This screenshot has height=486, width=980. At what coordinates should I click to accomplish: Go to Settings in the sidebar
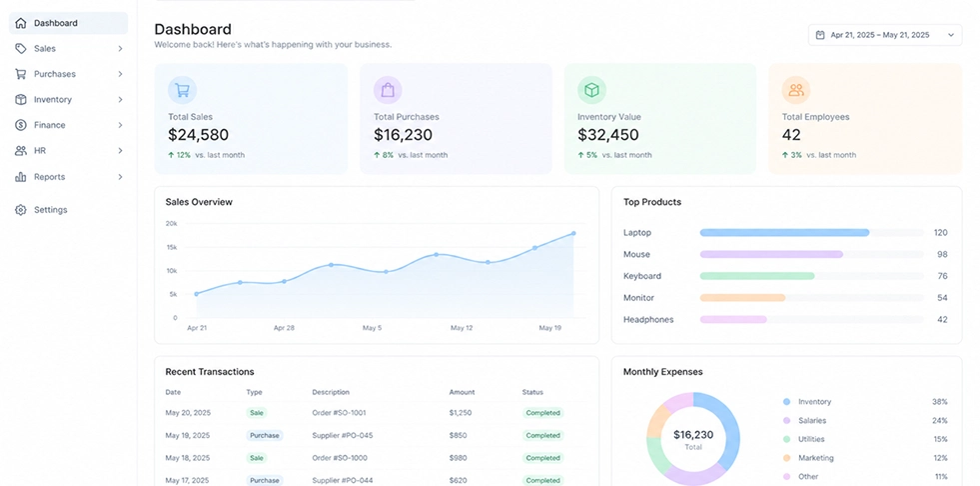pyautogui.click(x=68, y=210)
